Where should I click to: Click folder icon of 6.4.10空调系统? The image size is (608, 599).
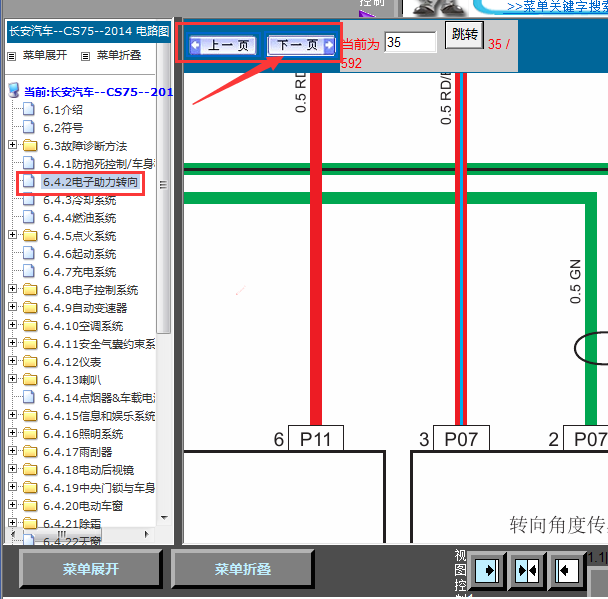[30, 325]
